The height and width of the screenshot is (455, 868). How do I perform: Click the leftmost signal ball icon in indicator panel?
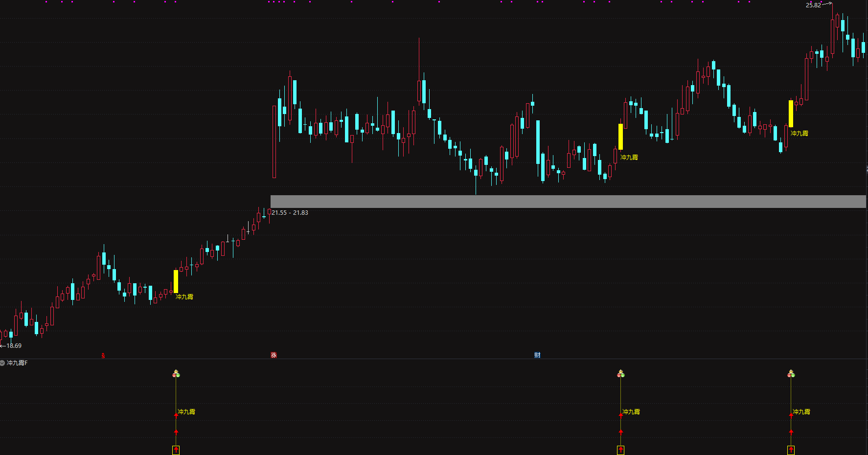click(176, 374)
